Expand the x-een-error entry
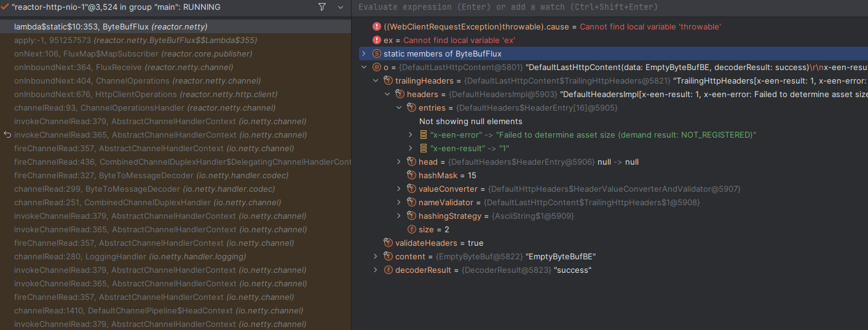This screenshot has width=868, height=330. pos(411,135)
